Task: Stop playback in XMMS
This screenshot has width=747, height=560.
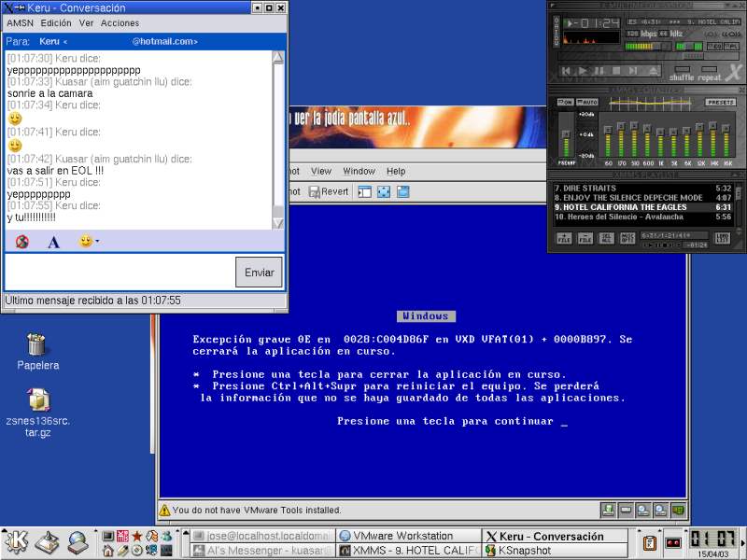Action: 616,71
